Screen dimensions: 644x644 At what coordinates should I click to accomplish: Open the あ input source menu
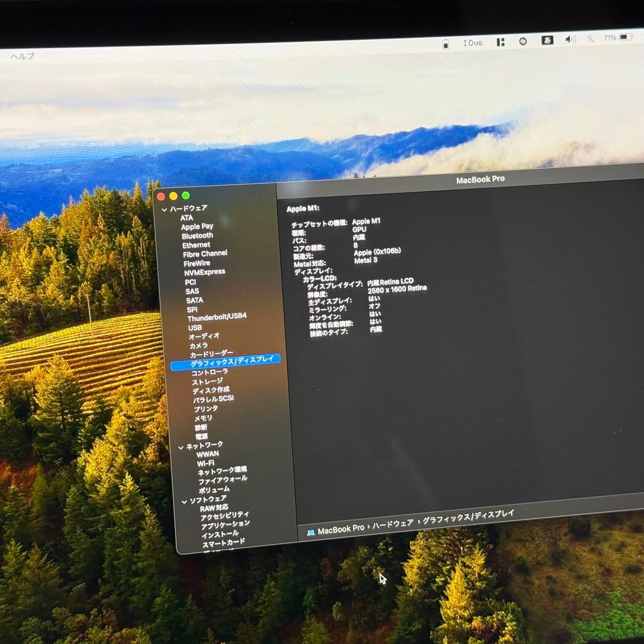point(547,41)
